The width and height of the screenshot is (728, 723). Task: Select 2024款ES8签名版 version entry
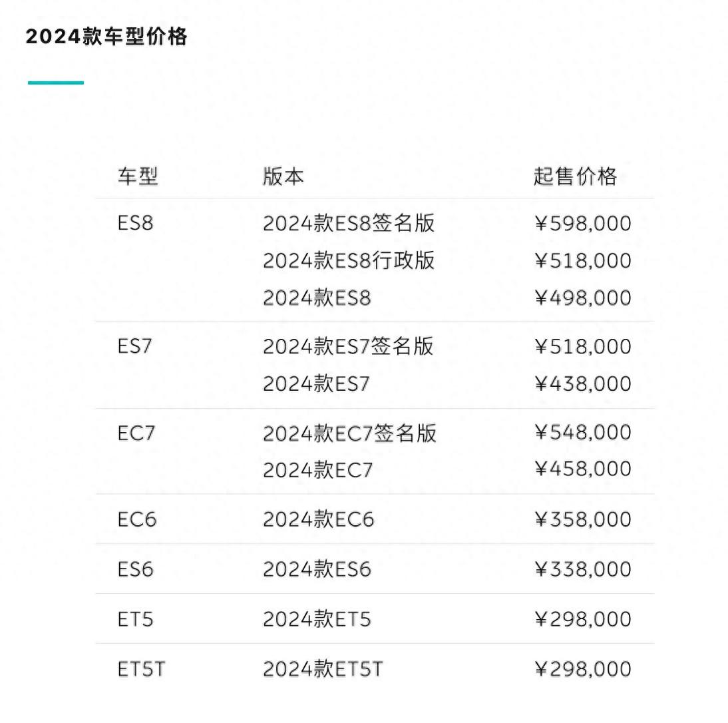[349, 223]
